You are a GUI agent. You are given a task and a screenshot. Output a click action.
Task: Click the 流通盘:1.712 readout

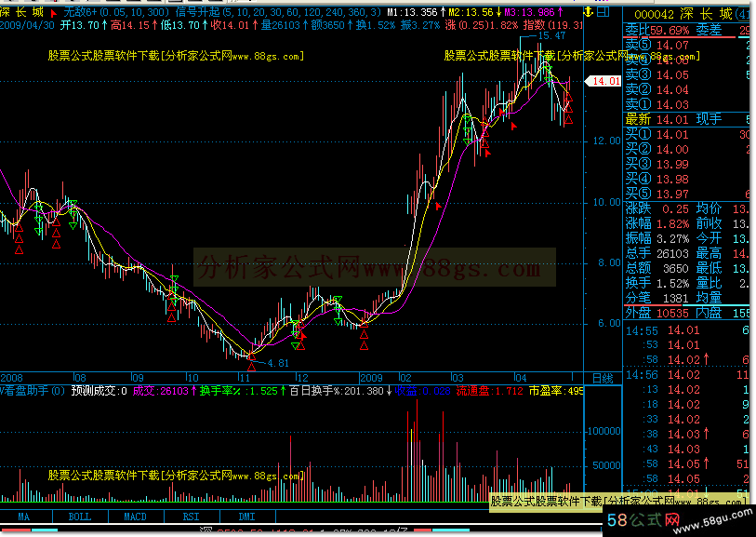489,391
